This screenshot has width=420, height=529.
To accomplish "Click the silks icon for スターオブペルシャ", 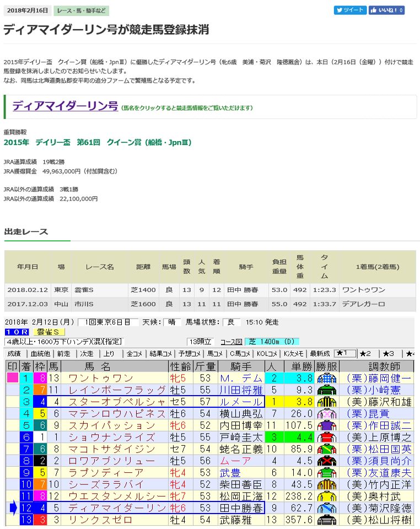I will coord(326,402).
